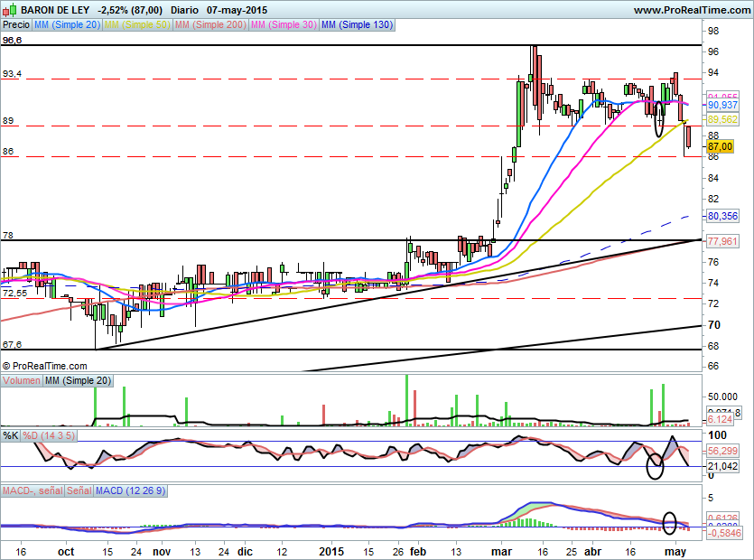This screenshot has width=754, height=560.
Task: Click the feb month marker on time axis
Action: click(418, 552)
